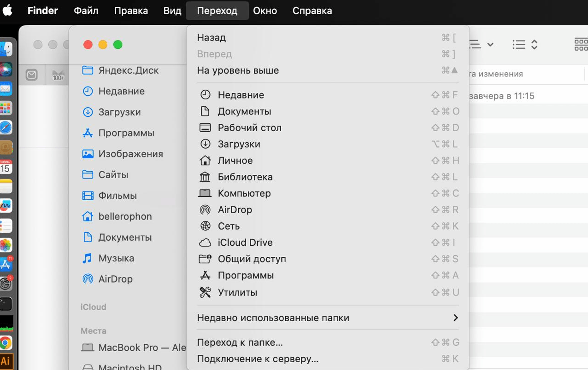Expand Недавно использованные папки submenu

point(328,318)
